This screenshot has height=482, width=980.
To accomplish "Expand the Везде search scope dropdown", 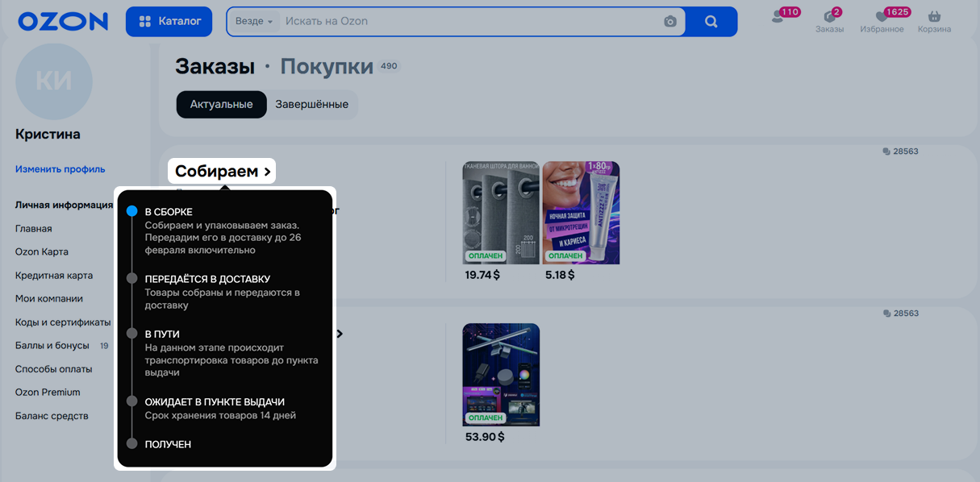I will pyautogui.click(x=254, y=22).
